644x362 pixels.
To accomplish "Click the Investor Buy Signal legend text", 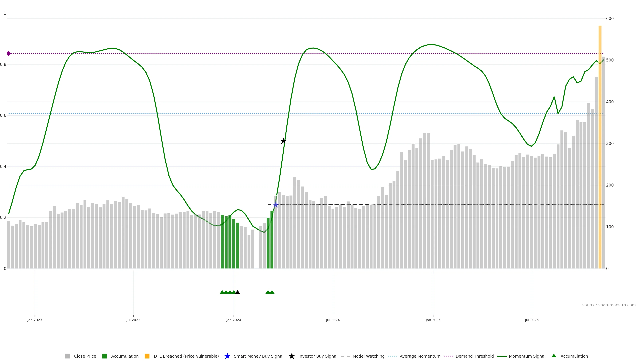I will (318, 356).
